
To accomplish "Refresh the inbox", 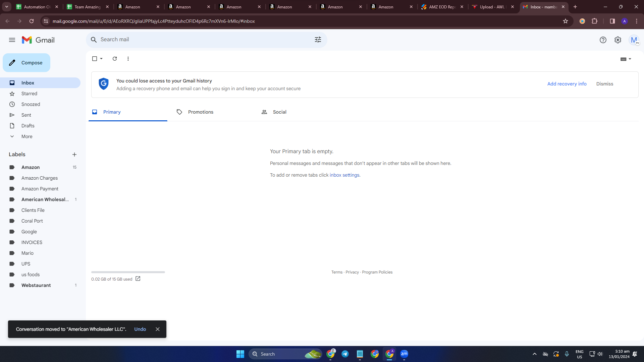I will (115, 59).
